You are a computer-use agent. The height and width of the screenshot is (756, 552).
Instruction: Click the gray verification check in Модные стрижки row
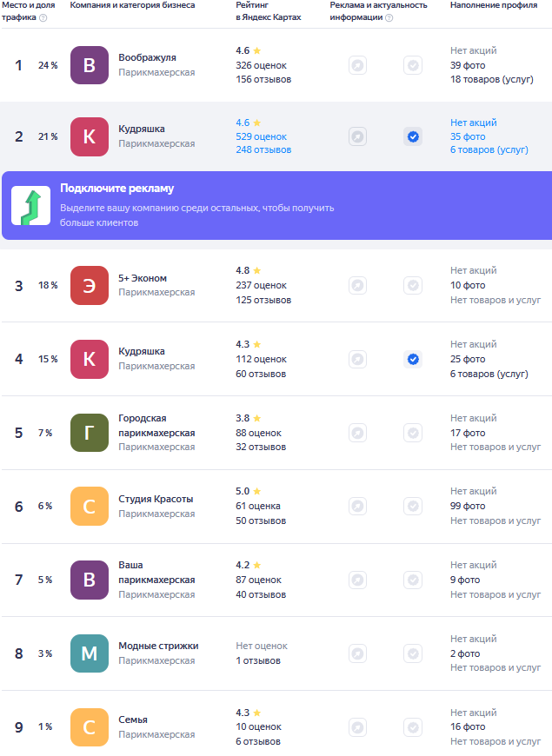(x=413, y=653)
